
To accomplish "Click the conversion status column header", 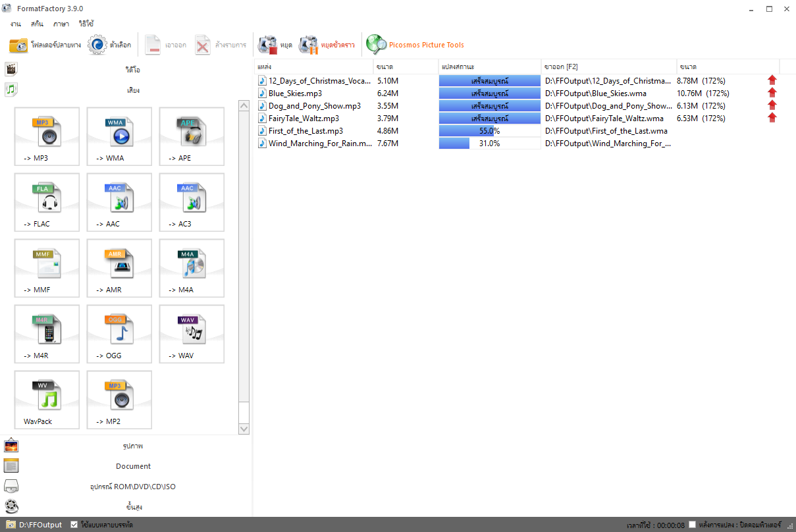I will (490, 67).
